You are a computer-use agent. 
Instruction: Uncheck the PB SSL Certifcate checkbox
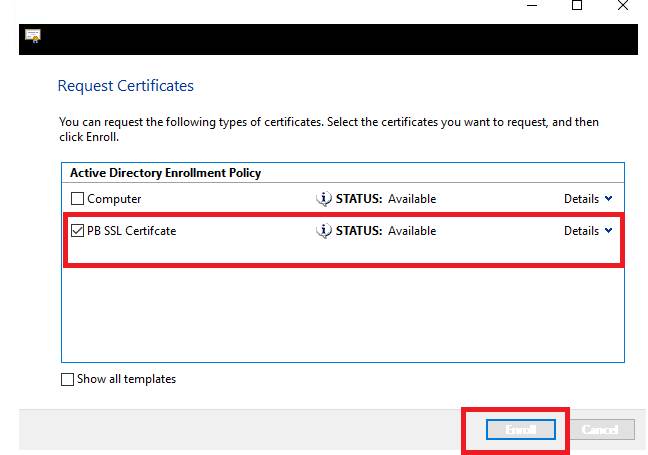pyautogui.click(x=78, y=232)
